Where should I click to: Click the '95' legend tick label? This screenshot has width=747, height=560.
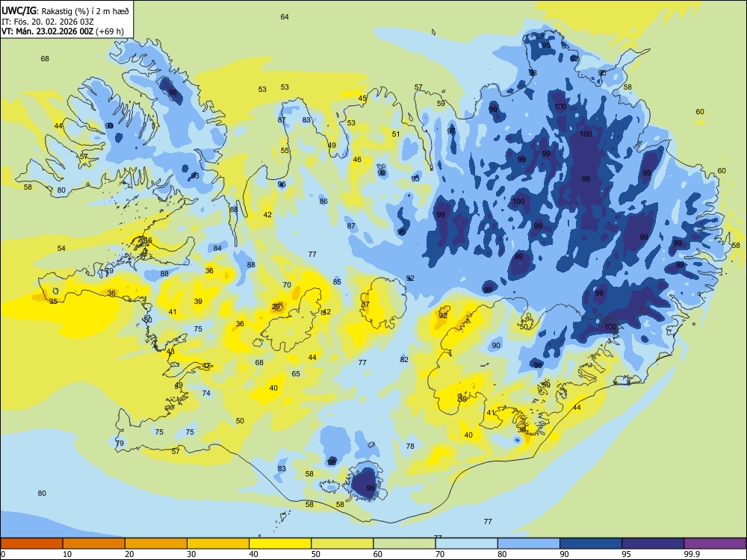626,554
